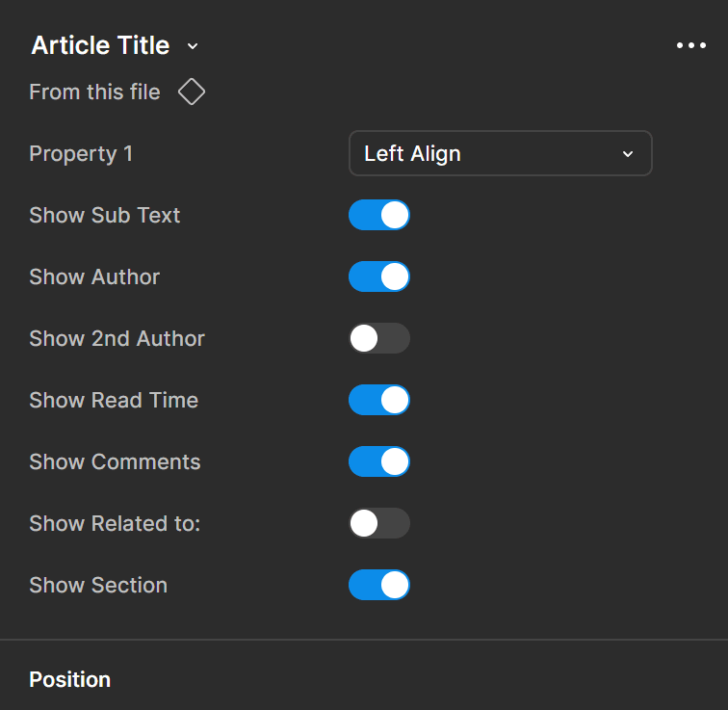
Task: Click the Show Comments label
Action: click(115, 461)
